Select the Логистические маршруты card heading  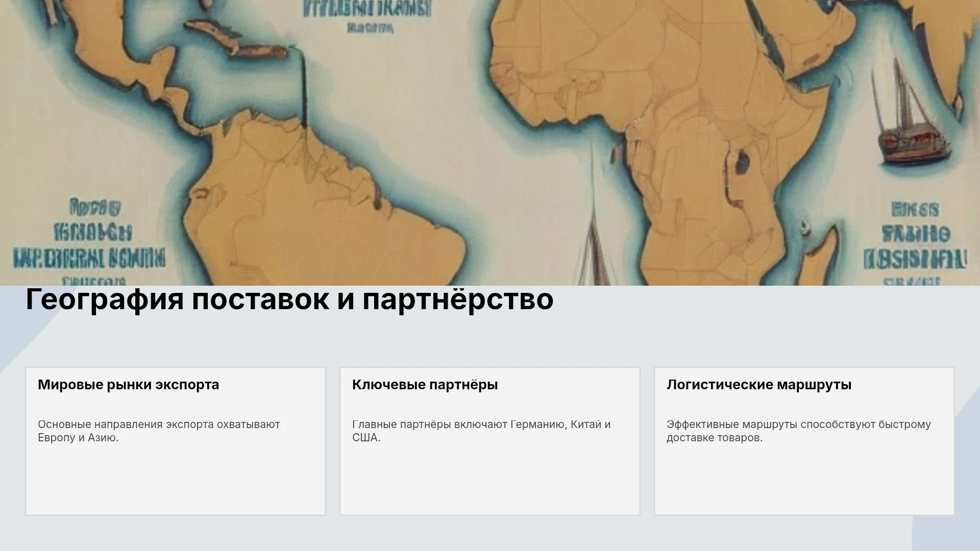point(759,385)
